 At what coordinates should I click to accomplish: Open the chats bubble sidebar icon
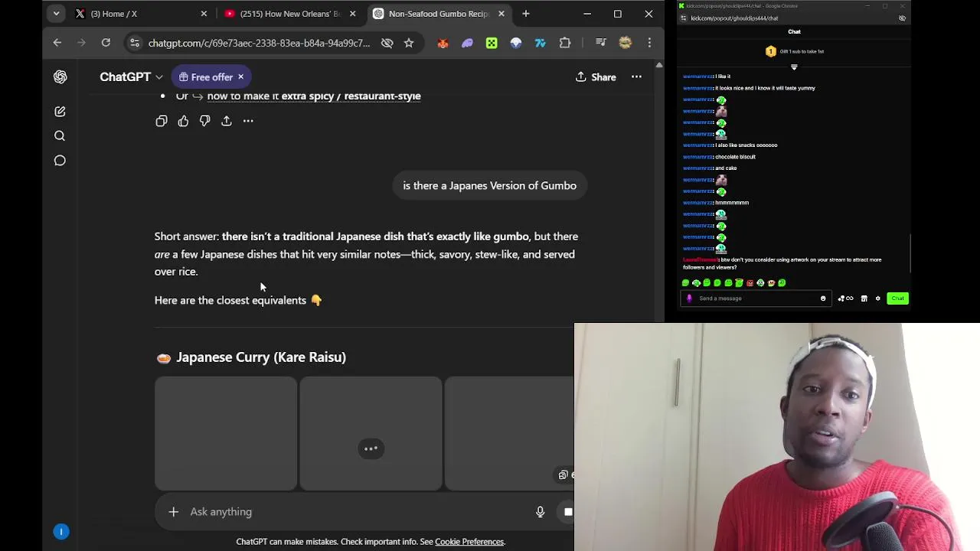click(x=60, y=161)
